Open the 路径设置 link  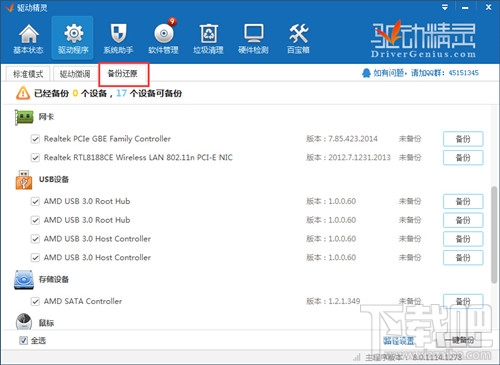(x=399, y=341)
